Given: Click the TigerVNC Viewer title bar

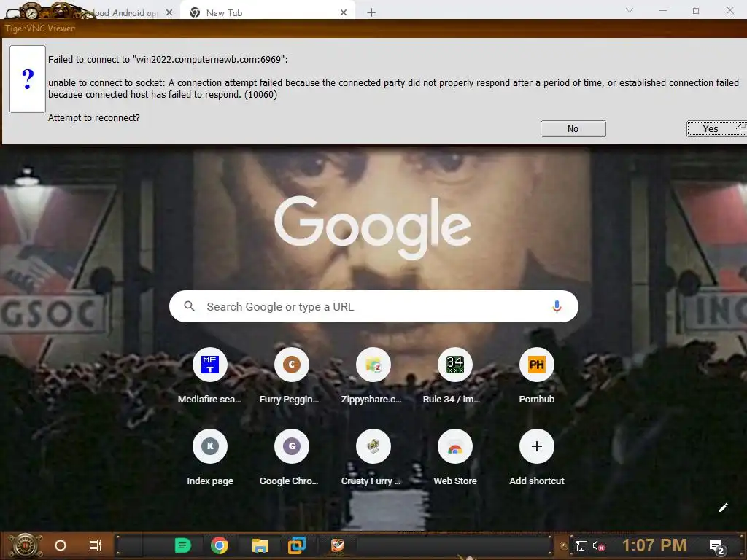Looking at the screenshot, I should 373,28.
